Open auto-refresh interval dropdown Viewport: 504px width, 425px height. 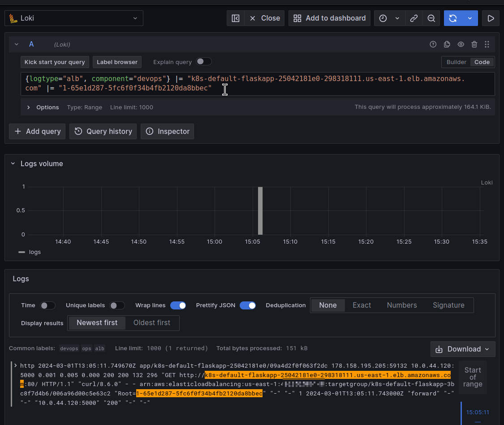pyautogui.click(x=470, y=18)
